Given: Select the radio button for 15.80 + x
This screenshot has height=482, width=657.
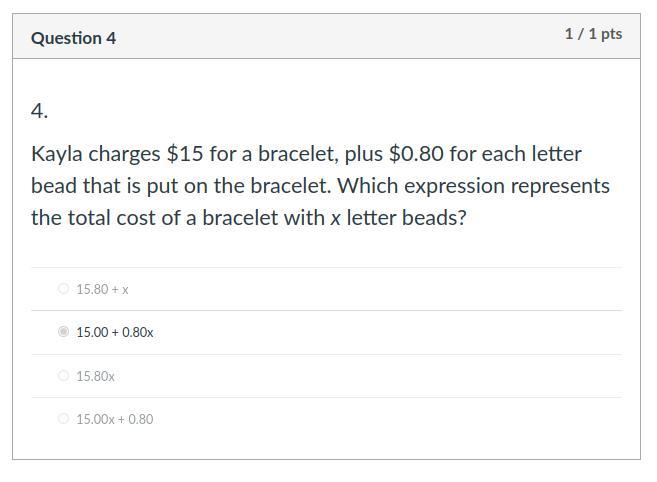Looking at the screenshot, I should (x=64, y=289).
